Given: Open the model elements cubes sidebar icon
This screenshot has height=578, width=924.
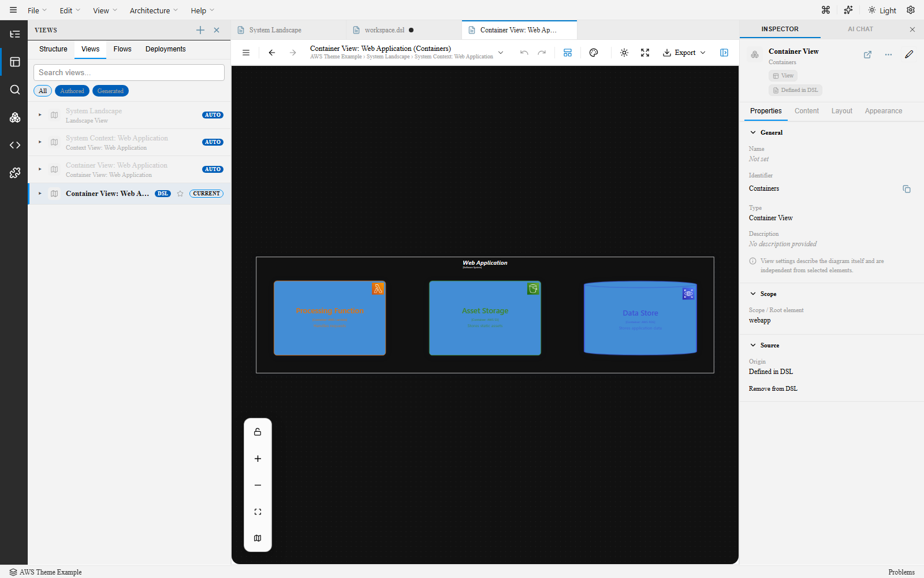Looking at the screenshot, I should click(15, 117).
